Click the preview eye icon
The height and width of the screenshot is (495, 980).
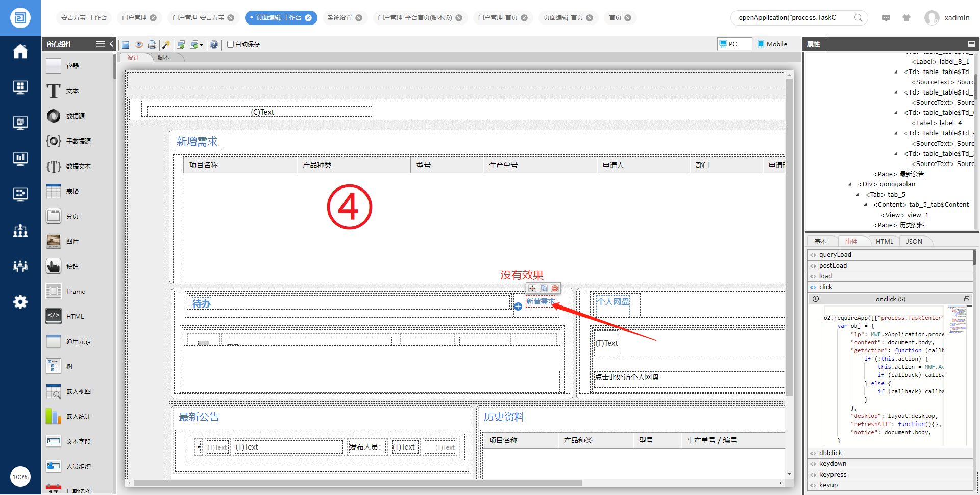pos(139,45)
